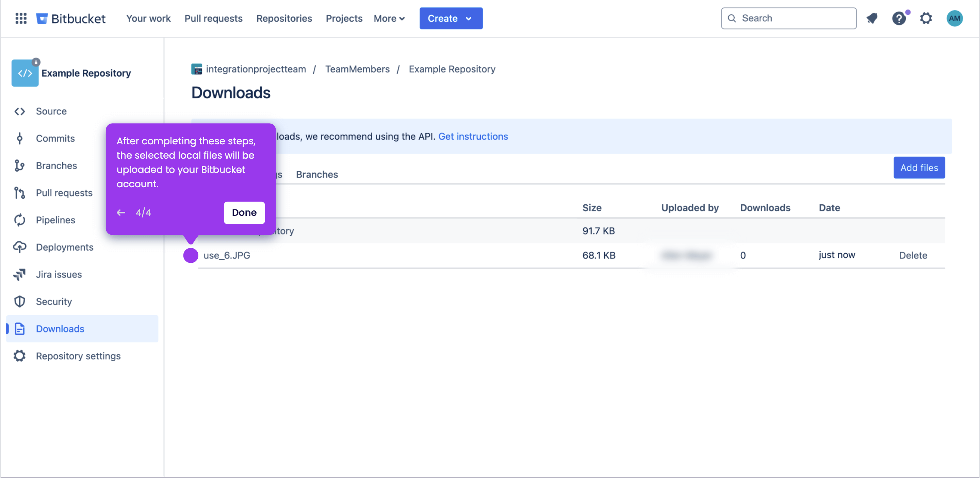Click the Example Repository sidebar title
Screen dimensions: 980x478
[x=86, y=73]
